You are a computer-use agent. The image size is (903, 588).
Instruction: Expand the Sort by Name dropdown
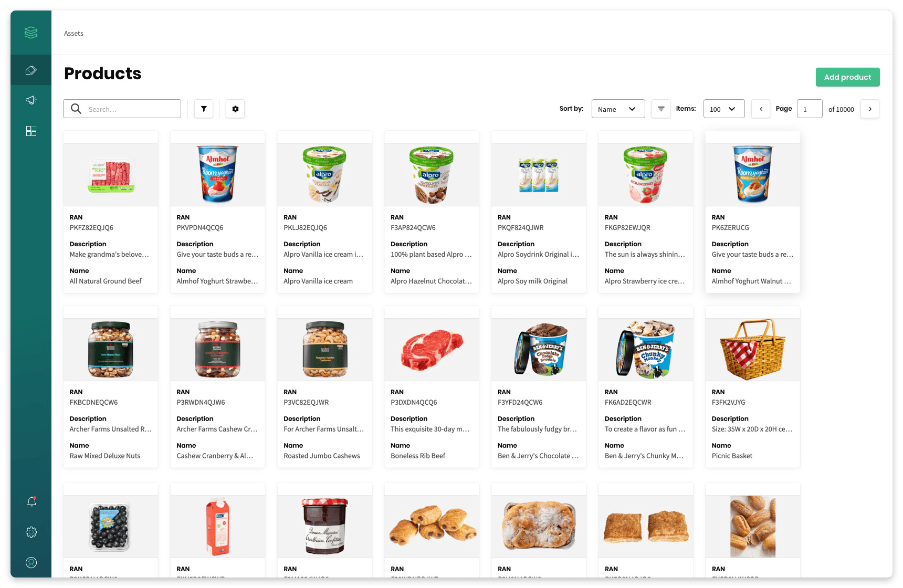618,109
